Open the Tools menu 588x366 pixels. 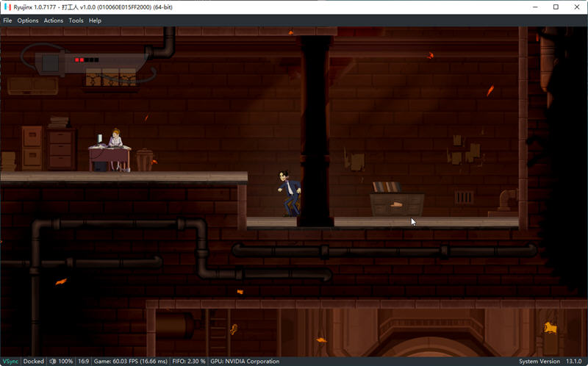(x=76, y=21)
